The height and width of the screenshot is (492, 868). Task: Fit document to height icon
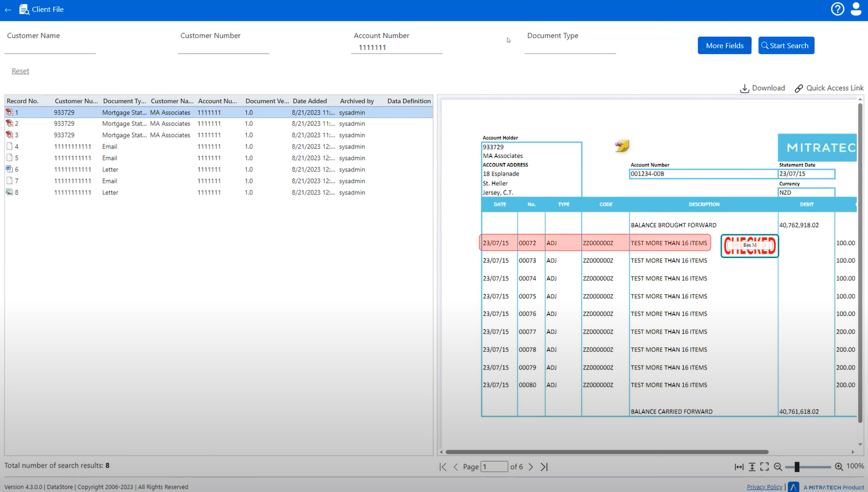click(x=752, y=467)
